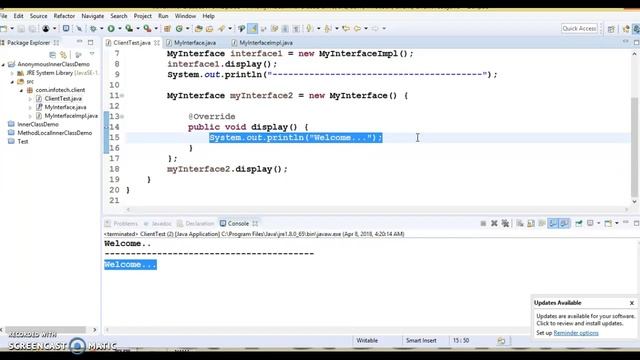Image resolution: width=640 pixels, height=360 pixels.
Task: Open the Run button dropdown arrow
Action: pos(120,29)
